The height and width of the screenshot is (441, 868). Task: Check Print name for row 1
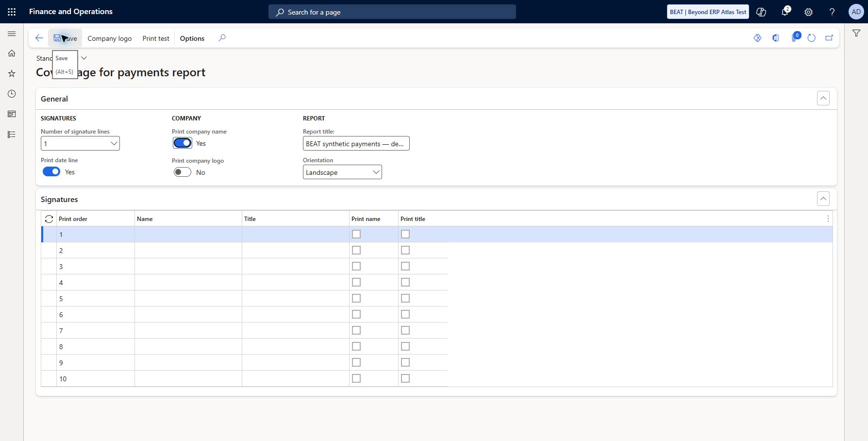click(x=356, y=234)
